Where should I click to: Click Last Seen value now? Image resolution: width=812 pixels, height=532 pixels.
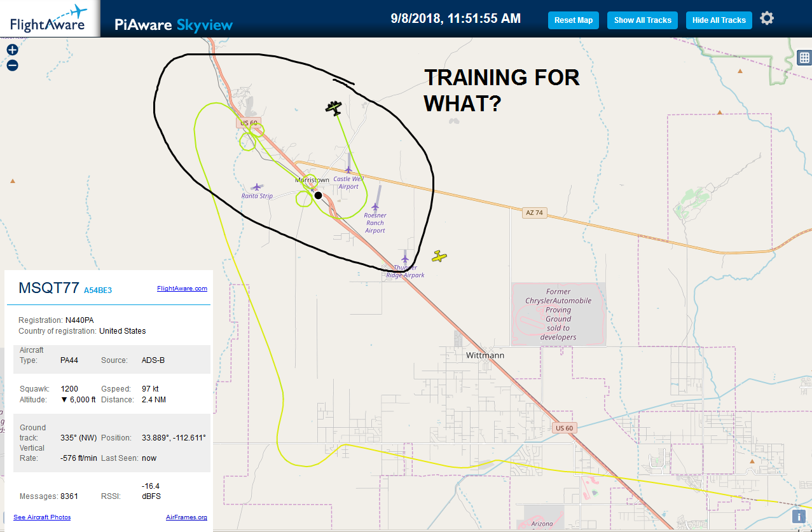pos(149,458)
